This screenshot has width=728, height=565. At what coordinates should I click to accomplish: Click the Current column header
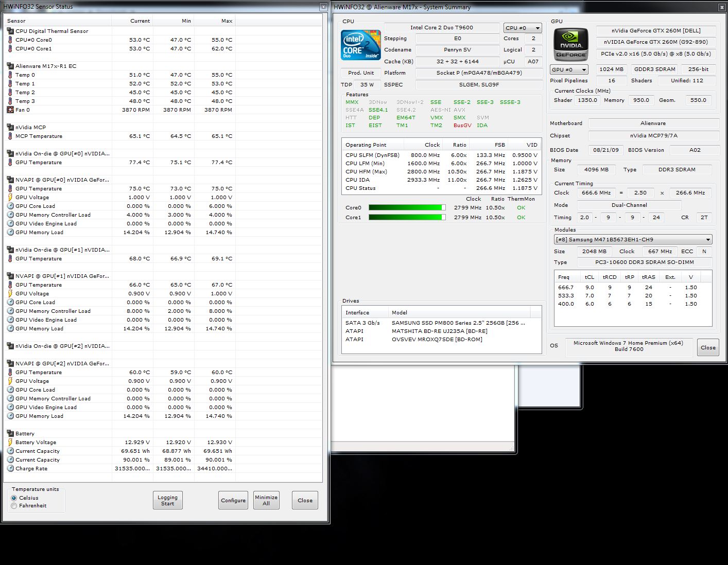132,21
